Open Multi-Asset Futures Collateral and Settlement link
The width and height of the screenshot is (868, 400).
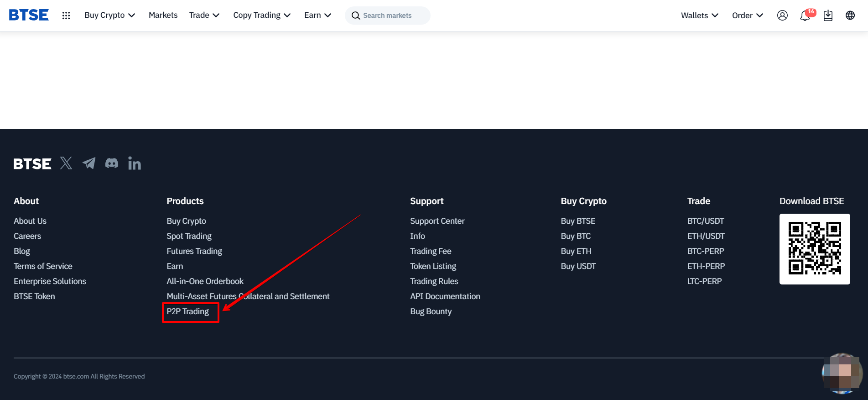[x=248, y=296]
